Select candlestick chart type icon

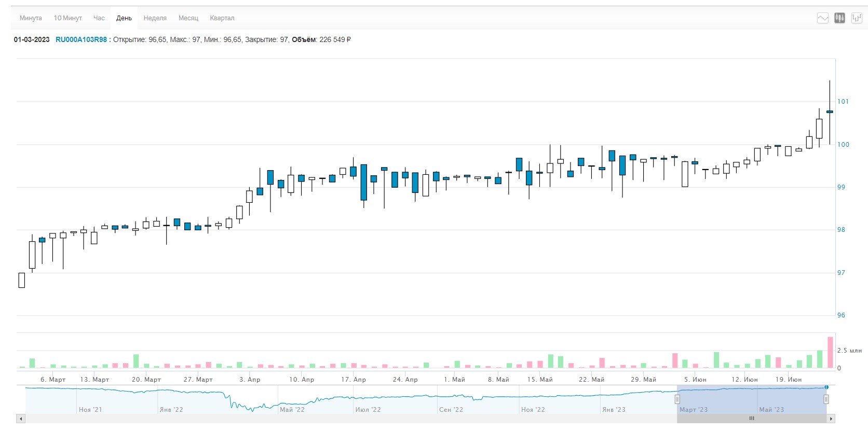[x=839, y=18]
